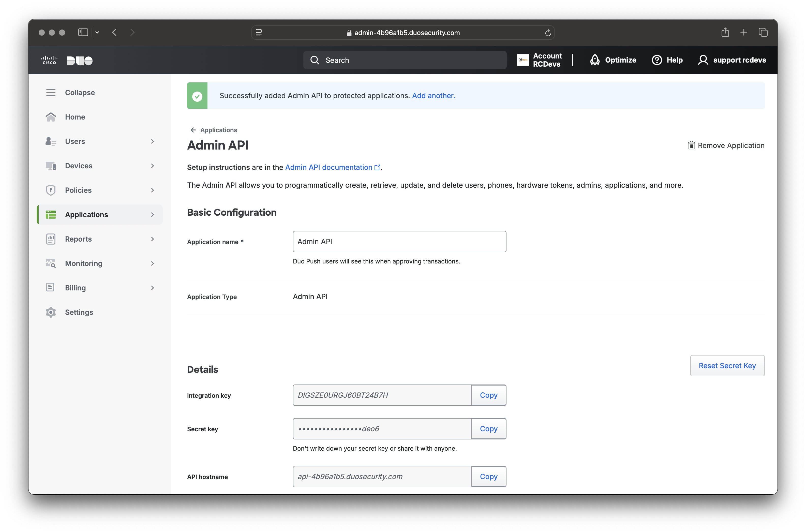Copy the Integration key
The image size is (806, 532).
point(488,395)
